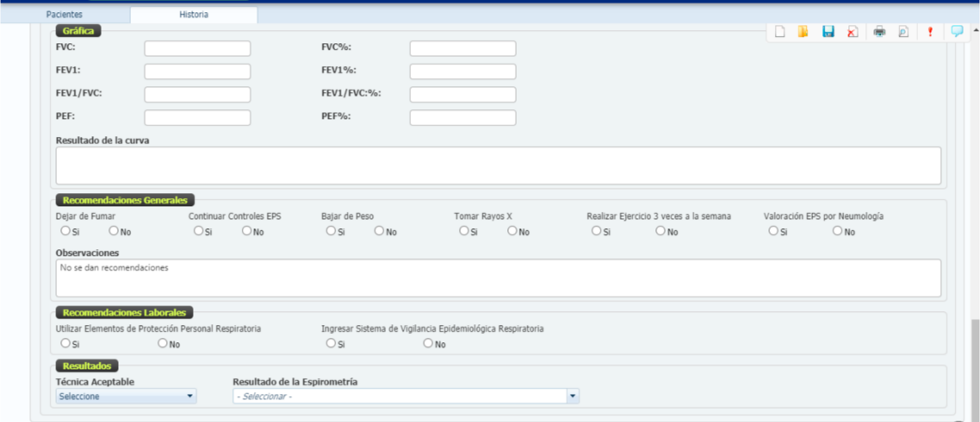Save the record with the floppy disk icon
The image size is (980, 422).
(x=828, y=32)
